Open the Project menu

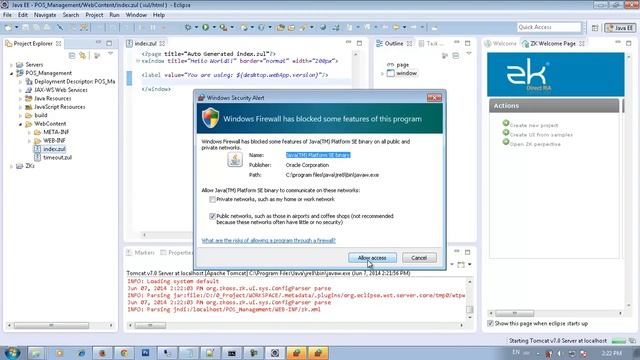(x=94, y=15)
